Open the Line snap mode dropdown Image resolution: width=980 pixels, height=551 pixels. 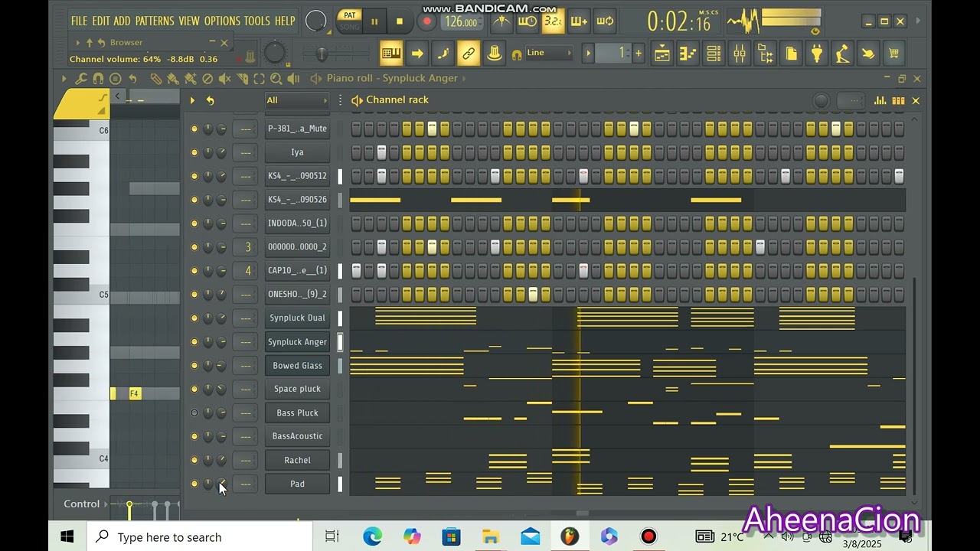point(549,53)
